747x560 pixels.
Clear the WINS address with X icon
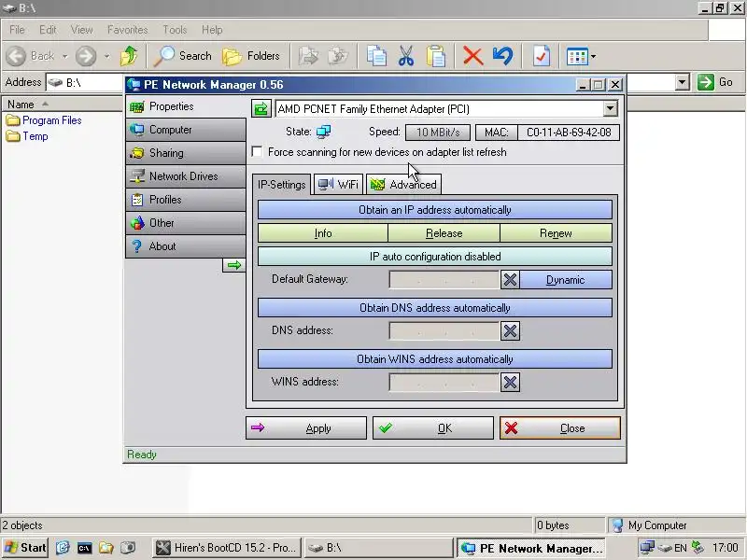click(510, 383)
